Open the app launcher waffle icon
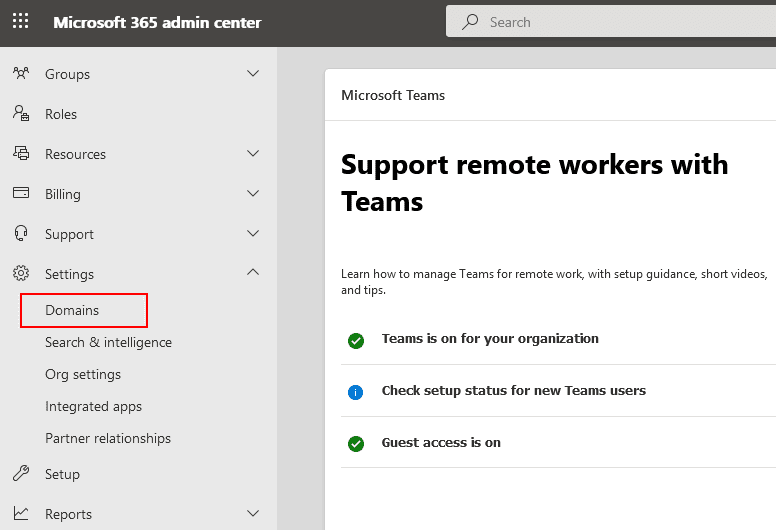The width and height of the screenshot is (776, 530). 20,21
